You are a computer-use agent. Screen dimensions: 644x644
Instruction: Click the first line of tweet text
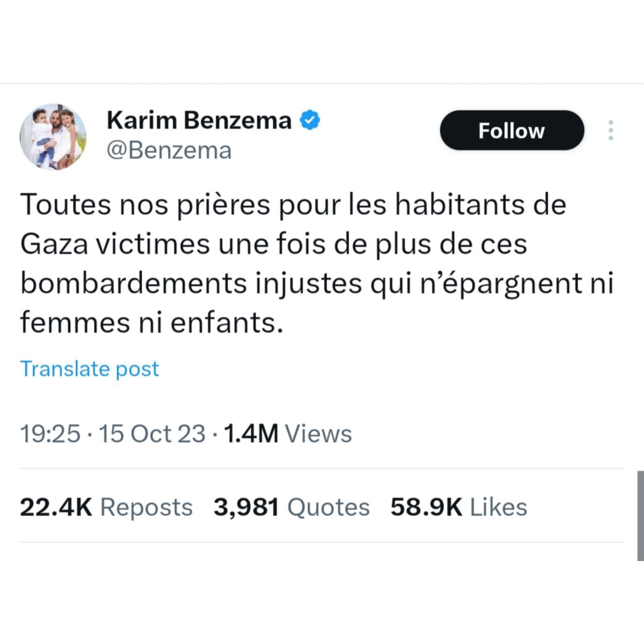click(x=293, y=205)
